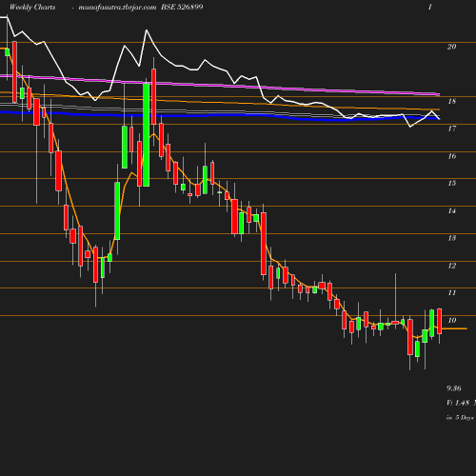
Task: Click the "in 5 Days" caption
Action: (x=460, y=418)
